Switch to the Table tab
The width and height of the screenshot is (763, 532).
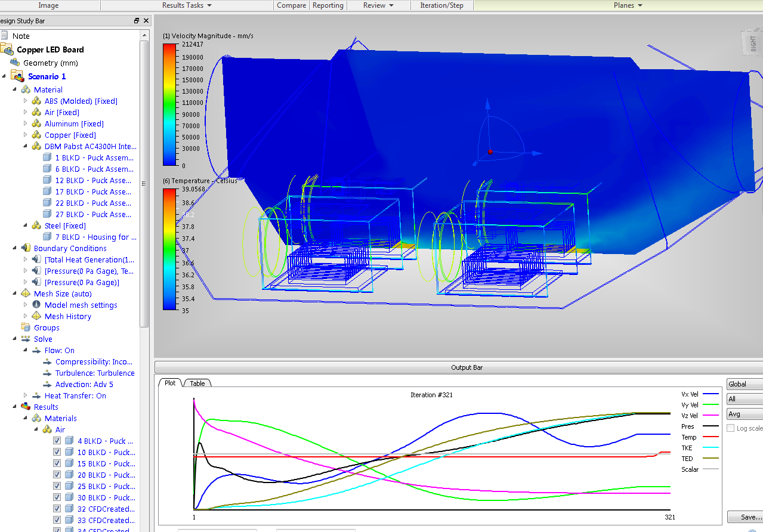[197, 383]
